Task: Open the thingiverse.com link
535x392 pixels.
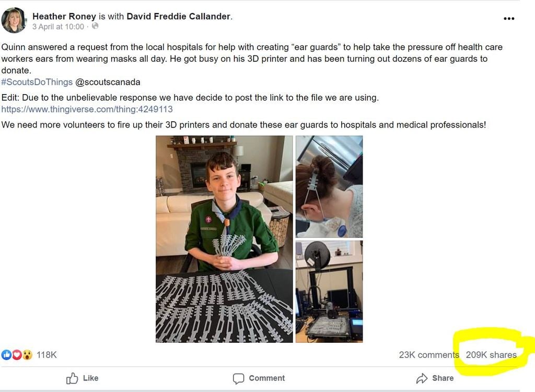Action: point(87,109)
